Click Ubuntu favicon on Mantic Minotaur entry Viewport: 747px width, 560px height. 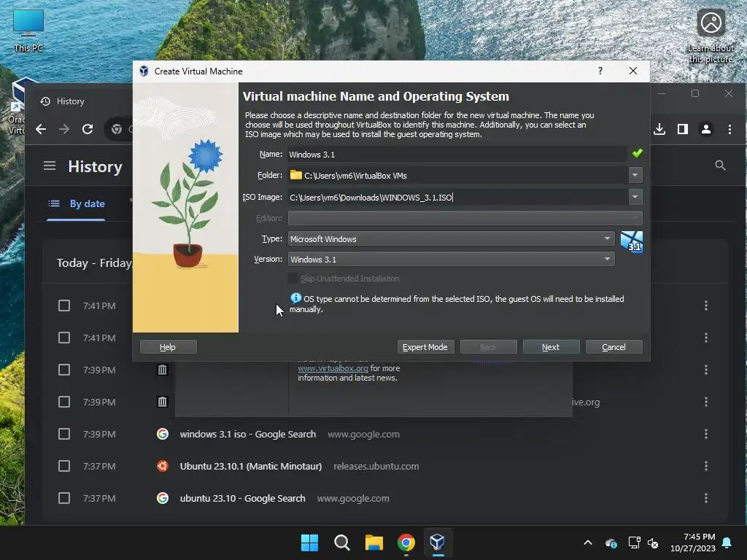[163, 466]
